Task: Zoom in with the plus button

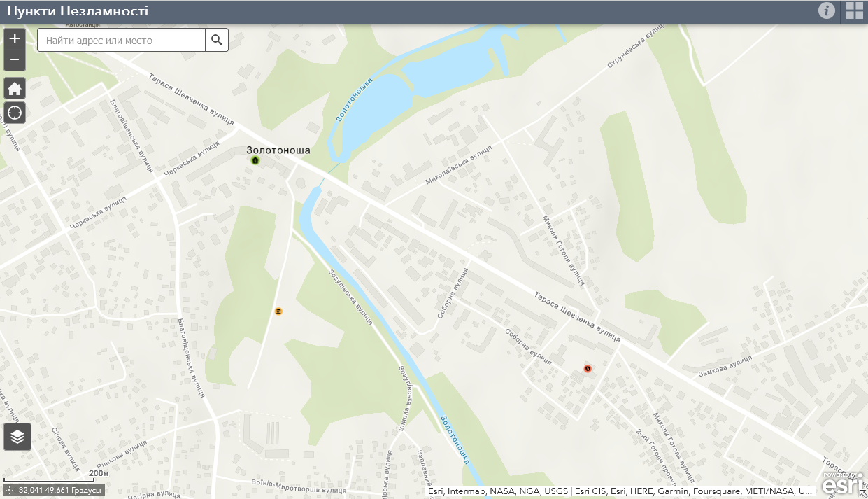Action: pos(15,38)
